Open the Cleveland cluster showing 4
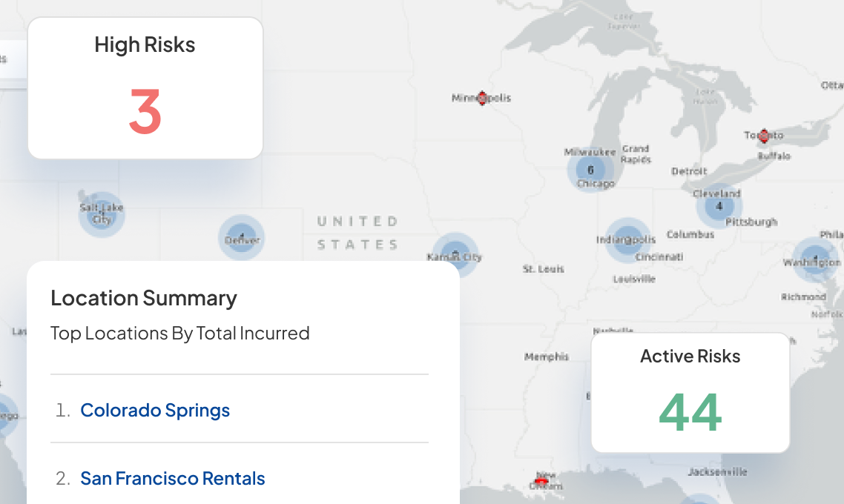This screenshot has height=504, width=844. click(719, 206)
